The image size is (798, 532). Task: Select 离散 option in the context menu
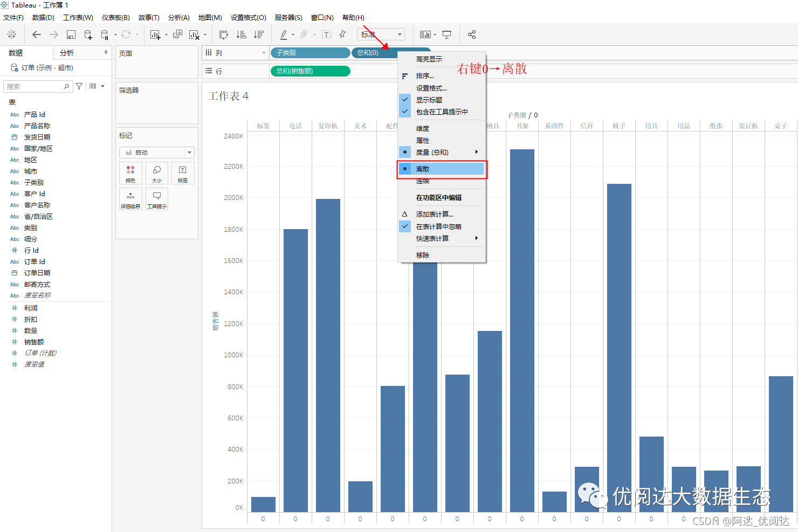point(442,169)
